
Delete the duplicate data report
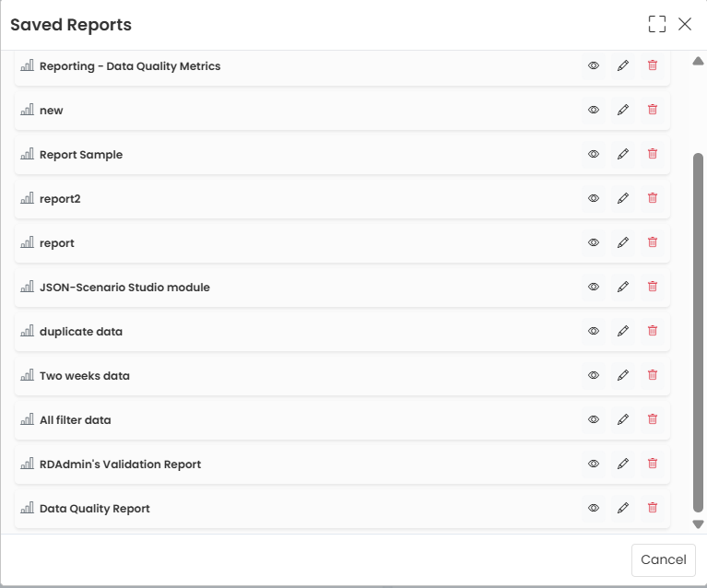tap(652, 331)
